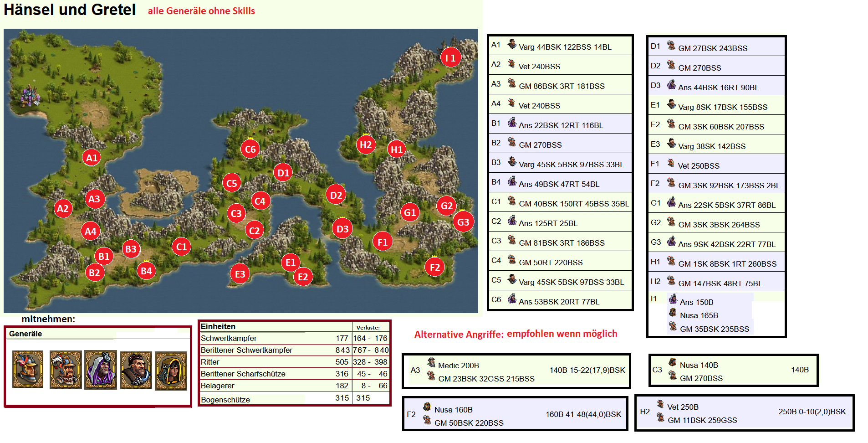The height and width of the screenshot is (443, 868).
Task: Select the D2 marker on the island
Action: tap(336, 196)
